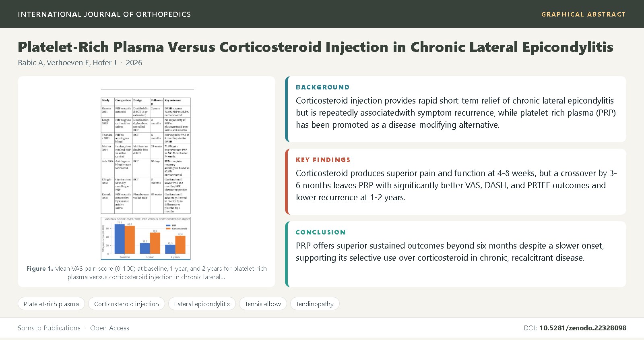The width and height of the screenshot is (644, 340).
Task: Click the paragraph starting "Corticosteroid produces superior pain"
Action: [456, 185]
